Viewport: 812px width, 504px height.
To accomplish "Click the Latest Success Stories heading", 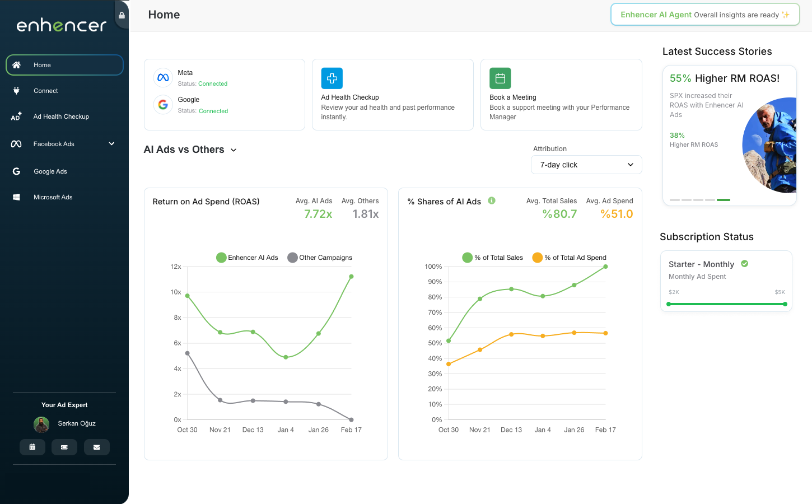I will coord(717,52).
